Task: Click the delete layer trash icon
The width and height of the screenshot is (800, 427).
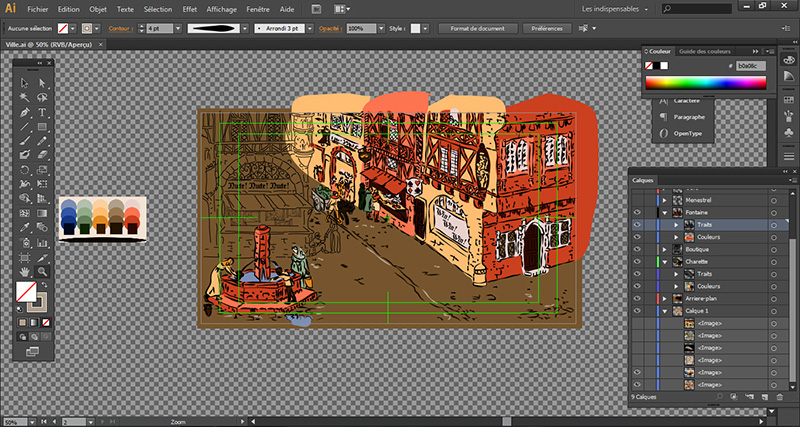Action: click(780, 397)
